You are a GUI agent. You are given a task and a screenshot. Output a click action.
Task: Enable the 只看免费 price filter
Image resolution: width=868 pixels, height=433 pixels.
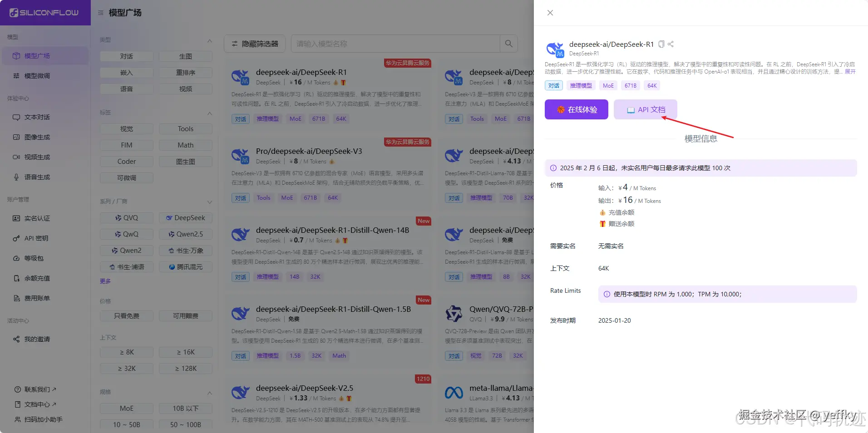[127, 316]
